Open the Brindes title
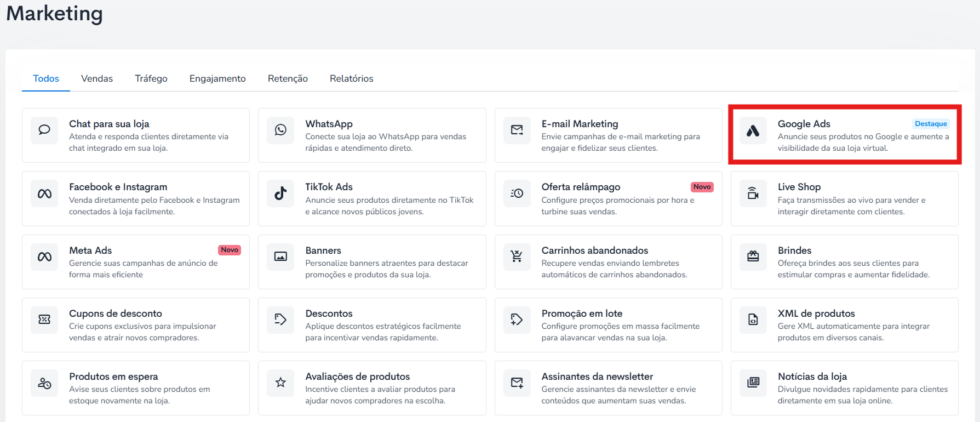 [794, 250]
